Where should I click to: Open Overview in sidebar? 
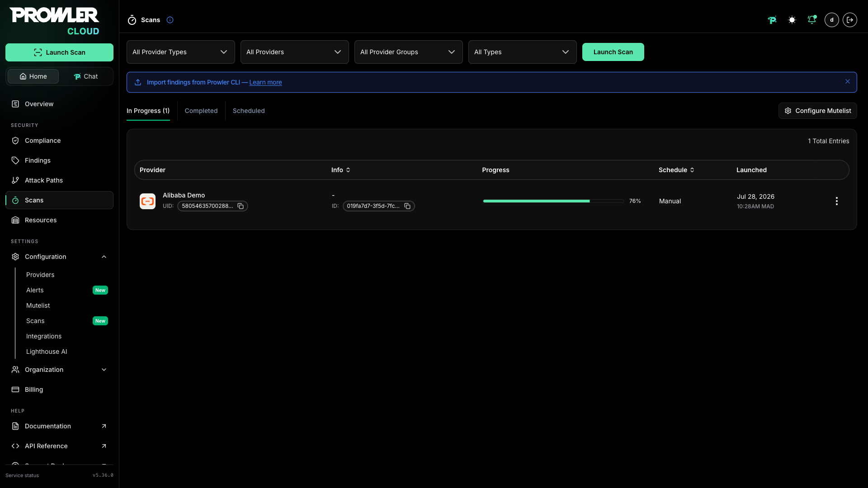click(x=59, y=104)
